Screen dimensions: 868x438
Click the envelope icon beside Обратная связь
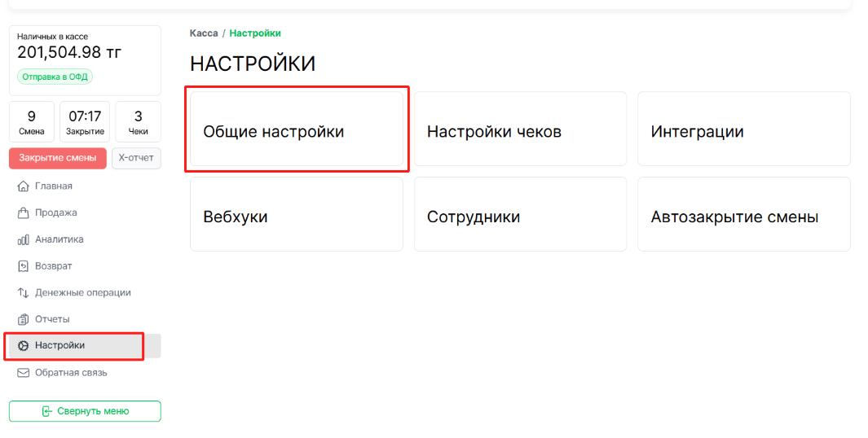(24, 373)
